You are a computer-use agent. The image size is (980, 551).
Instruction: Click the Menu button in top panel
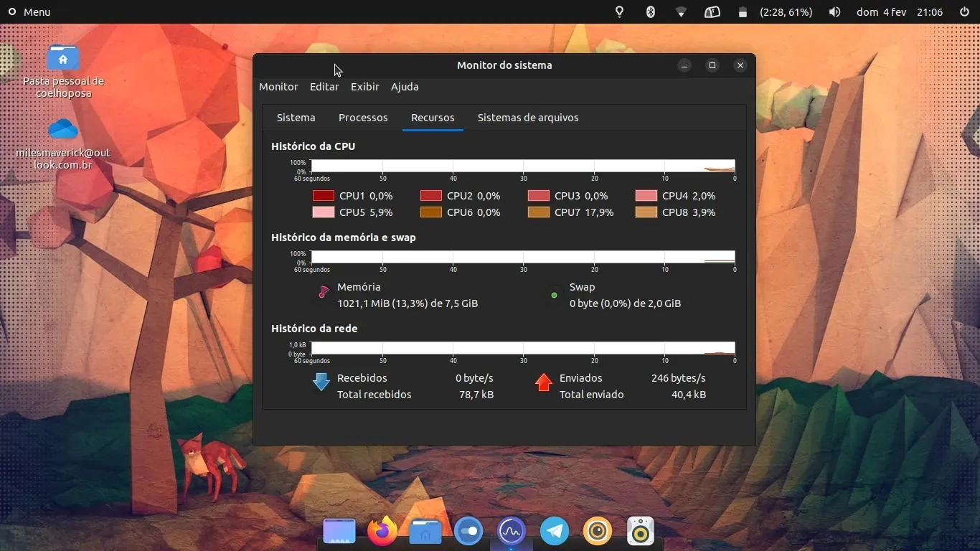coord(29,12)
